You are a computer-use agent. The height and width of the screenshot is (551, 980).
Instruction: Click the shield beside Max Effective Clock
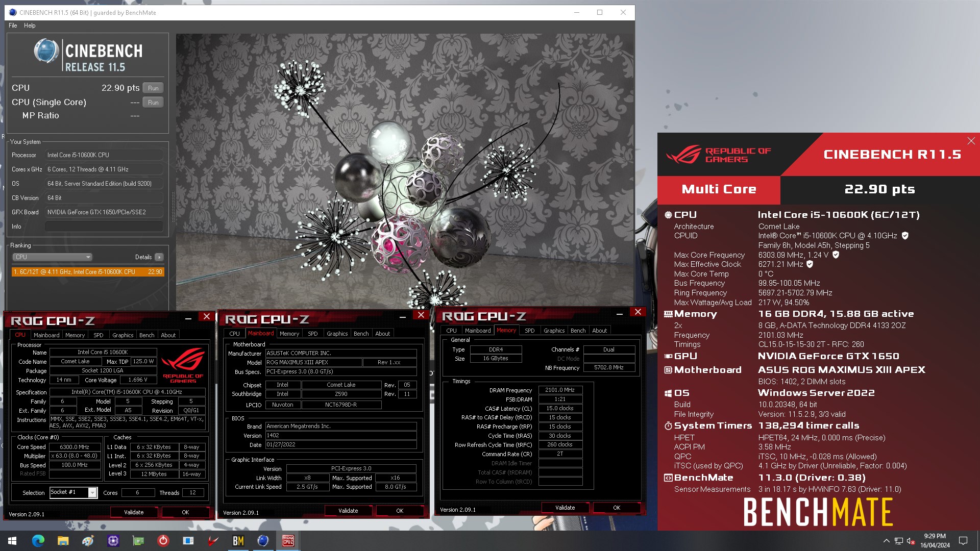point(810,264)
